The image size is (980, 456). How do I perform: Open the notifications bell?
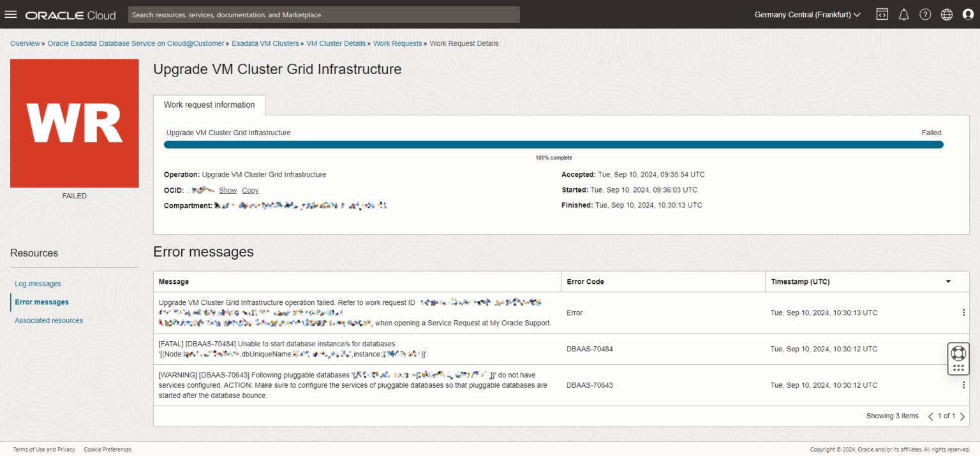point(903,14)
